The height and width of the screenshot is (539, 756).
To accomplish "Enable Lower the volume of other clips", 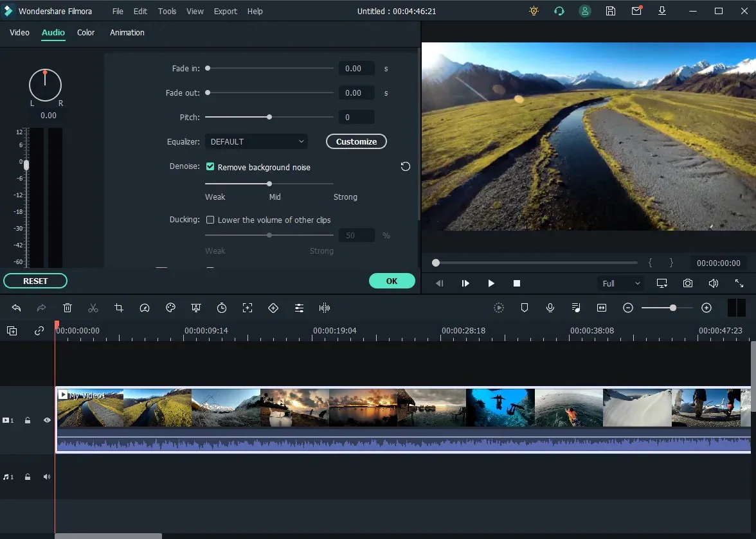I will 210,220.
